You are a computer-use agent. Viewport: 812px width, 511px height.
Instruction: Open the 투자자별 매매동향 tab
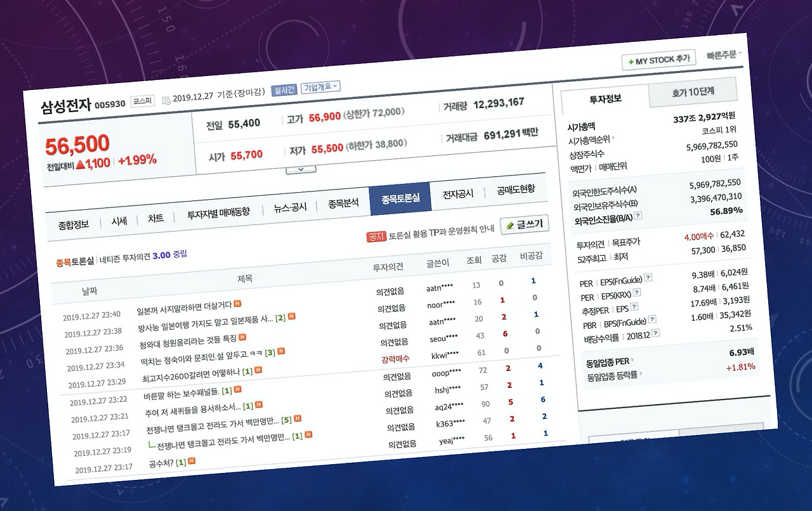click(218, 212)
